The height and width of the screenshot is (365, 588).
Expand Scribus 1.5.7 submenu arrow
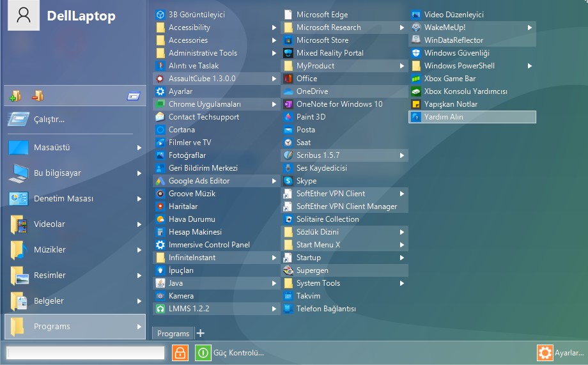402,155
